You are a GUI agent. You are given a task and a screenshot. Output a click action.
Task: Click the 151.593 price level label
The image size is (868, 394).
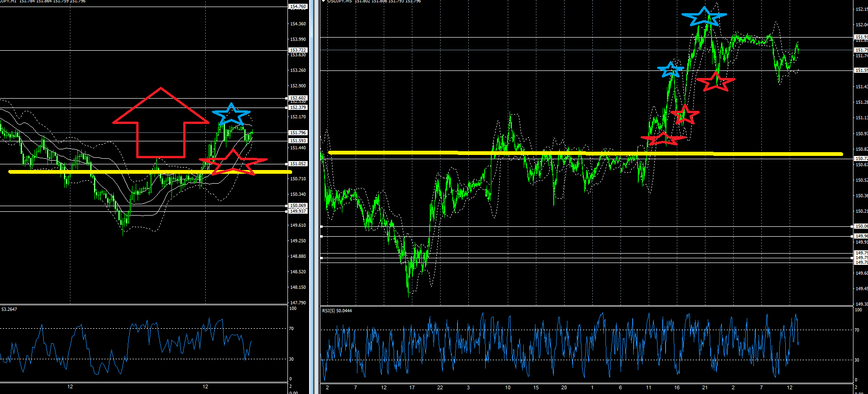298,141
